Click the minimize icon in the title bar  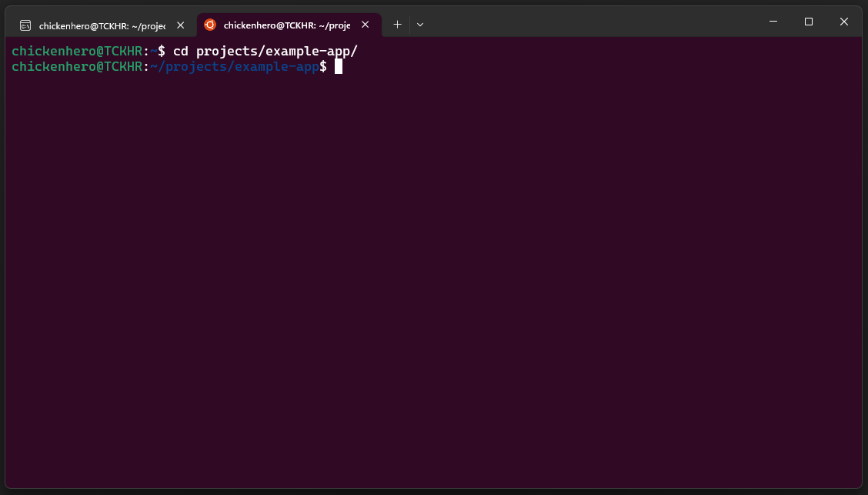pos(773,22)
